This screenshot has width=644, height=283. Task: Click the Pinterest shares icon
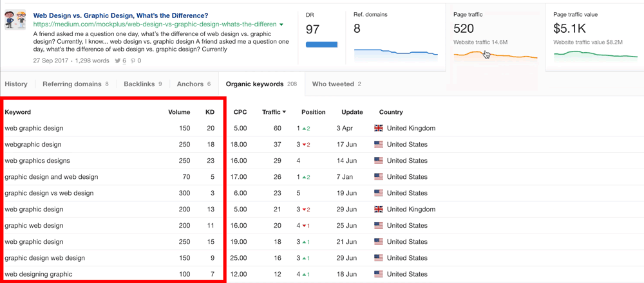coord(133,61)
